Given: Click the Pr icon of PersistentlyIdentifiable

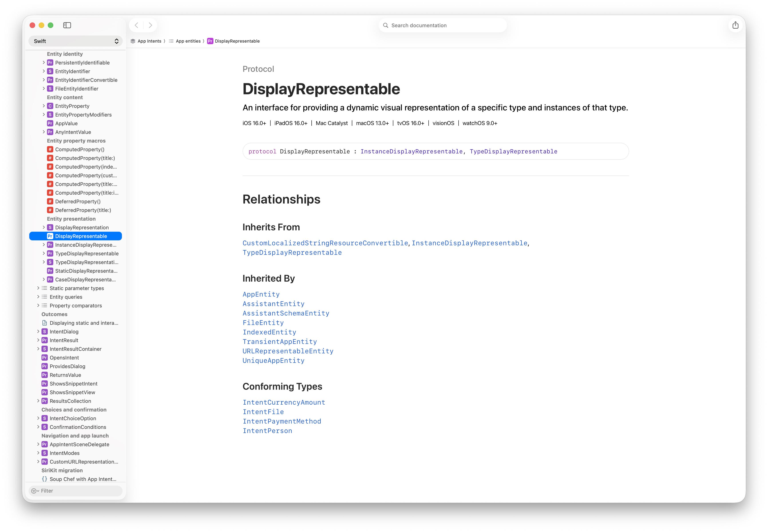Looking at the screenshot, I should (x=50, y=63).
